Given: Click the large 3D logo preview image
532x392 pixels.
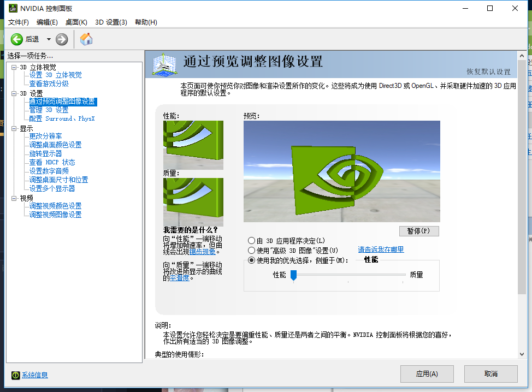Looking at the screenshot, I should 342,171.
